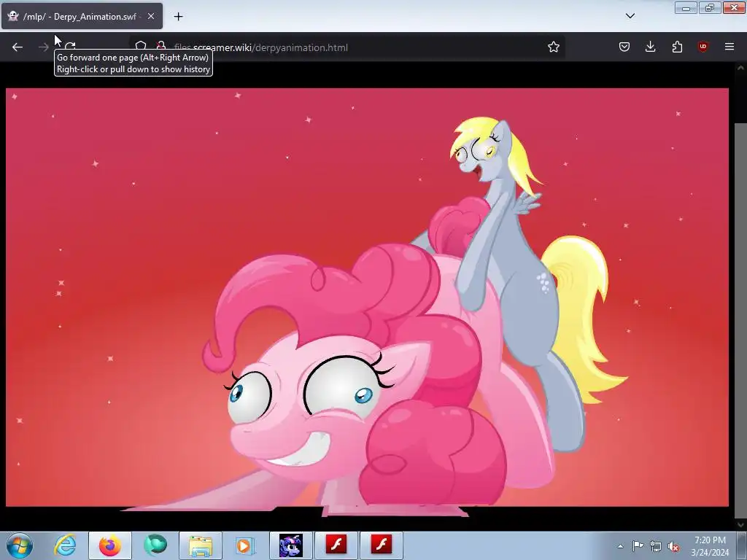This screenshot has height=560, width=747.
Task: Open the pony icon taskbar application
Action: coord(291,545)
